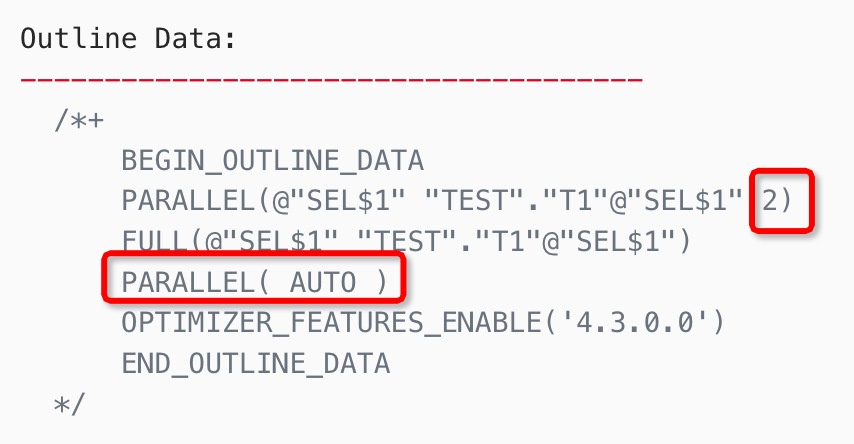Select the BEGIN_OUTLINE_DATA line
Viewport: 854px width, 444px height.
pos(272,161)
